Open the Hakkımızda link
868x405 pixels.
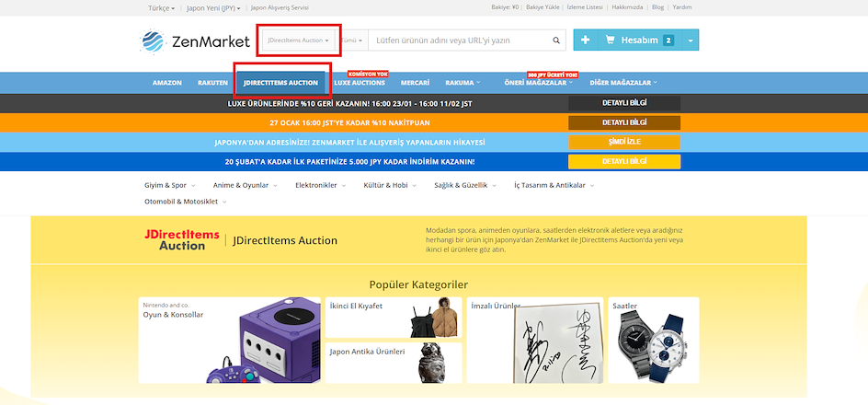[x=627, y=7]
